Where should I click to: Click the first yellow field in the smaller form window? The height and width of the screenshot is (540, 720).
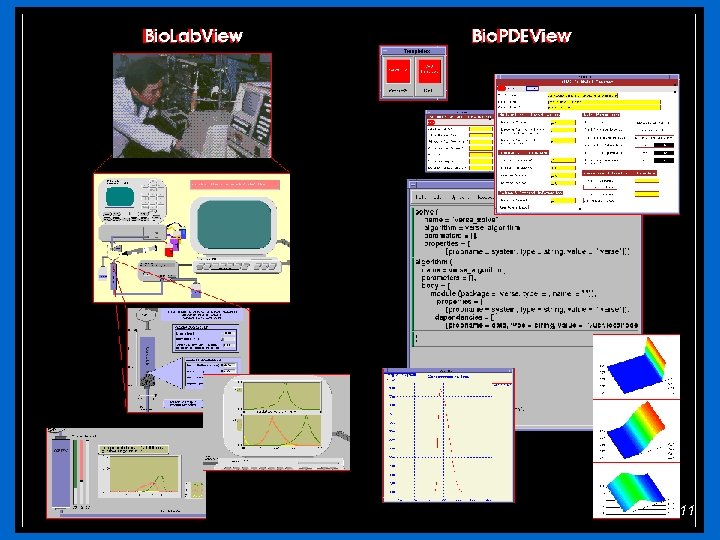click(x=481, y=130)
